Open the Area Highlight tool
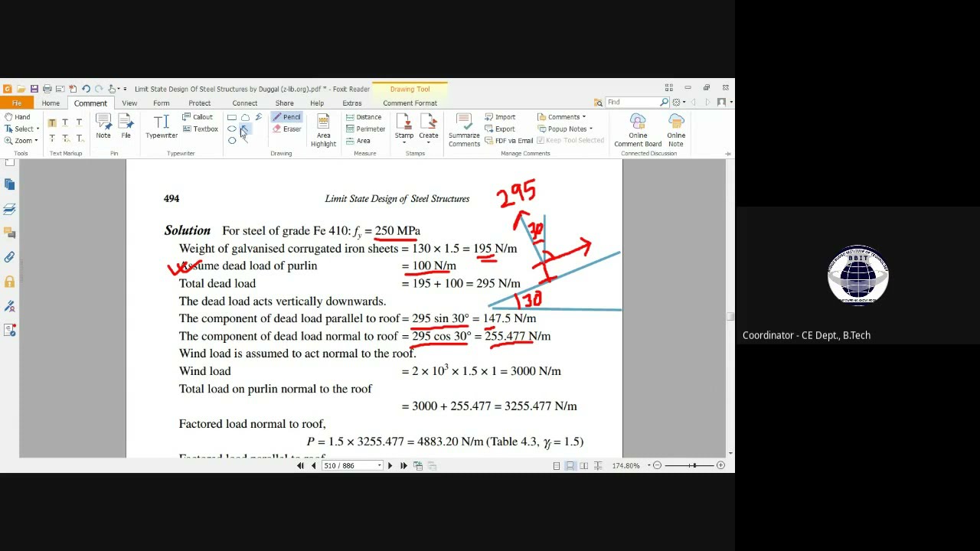Image resolution: width=980 pixels, height=551 pixels. click(323, 130)
